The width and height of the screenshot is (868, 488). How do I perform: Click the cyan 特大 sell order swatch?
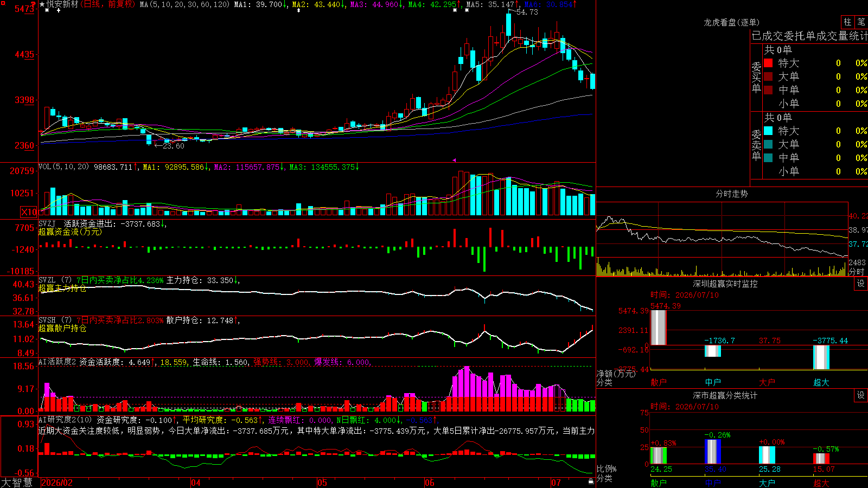[768, 131]
